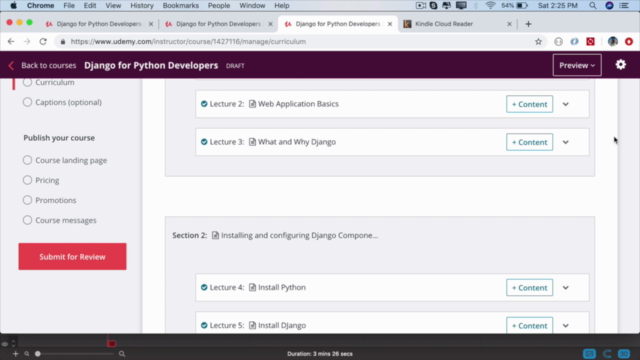Viewport: 640px width, 360px height.
Task: Open a new Chrome tab
Action: pos(528,24)
